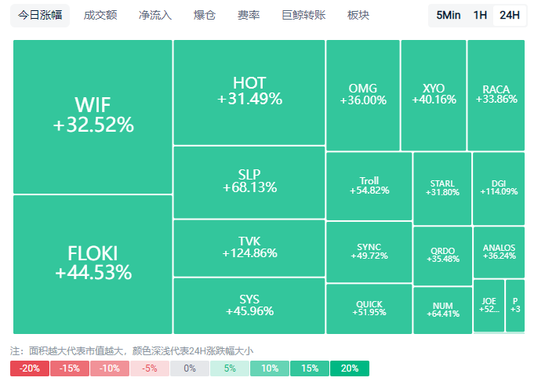
Task: Set timeframe to 5Min
Action: (449, 16)
